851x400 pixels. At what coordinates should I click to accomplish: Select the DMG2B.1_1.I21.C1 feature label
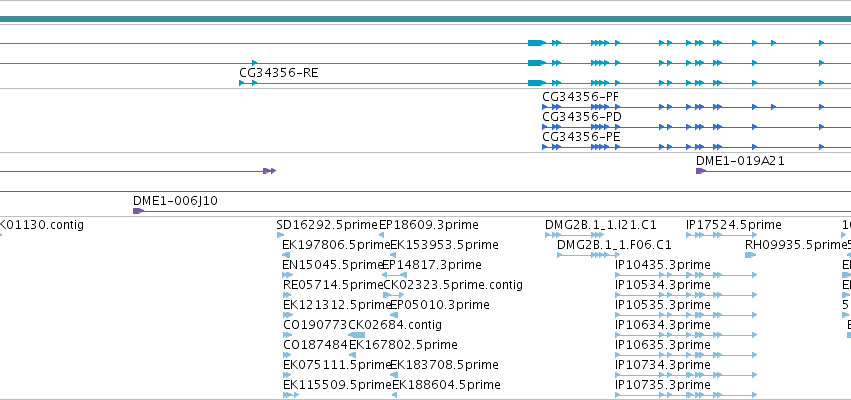601,225
